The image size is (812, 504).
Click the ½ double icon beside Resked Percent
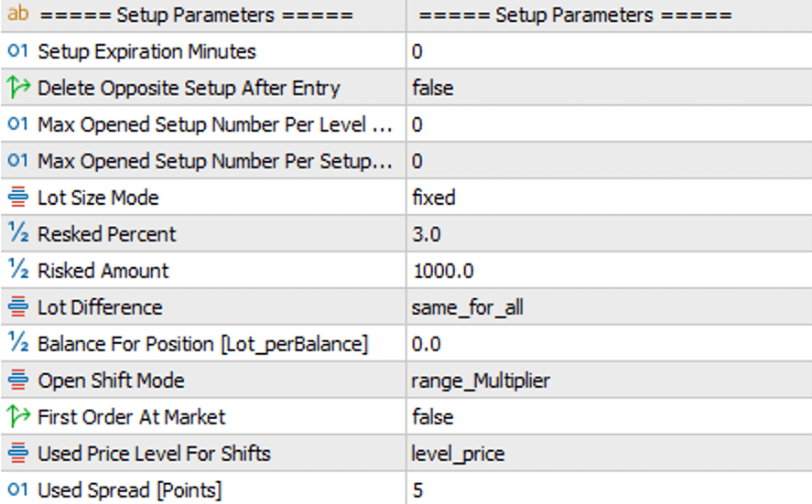tap(18, 233)
